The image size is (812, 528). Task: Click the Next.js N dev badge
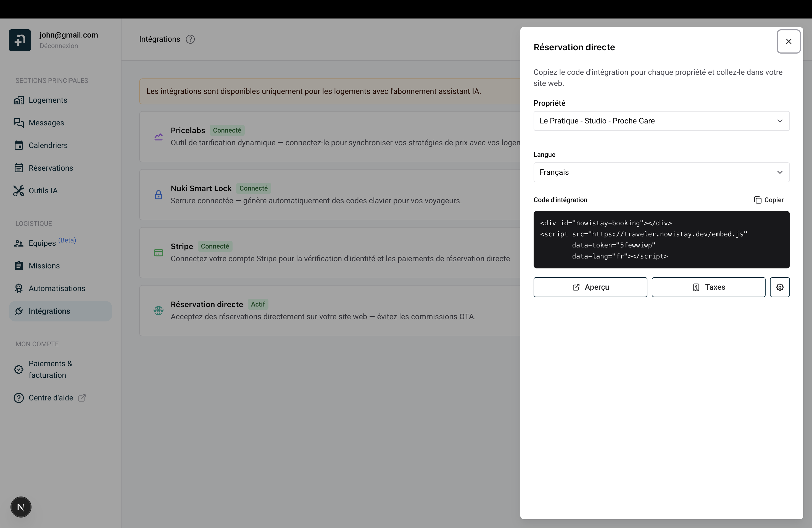[21, 507]
